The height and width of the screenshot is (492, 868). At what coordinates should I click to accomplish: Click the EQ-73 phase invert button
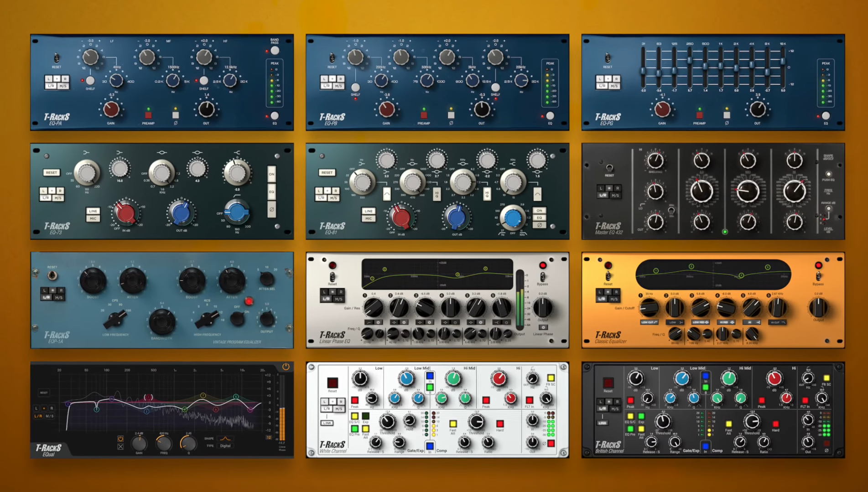271,209
